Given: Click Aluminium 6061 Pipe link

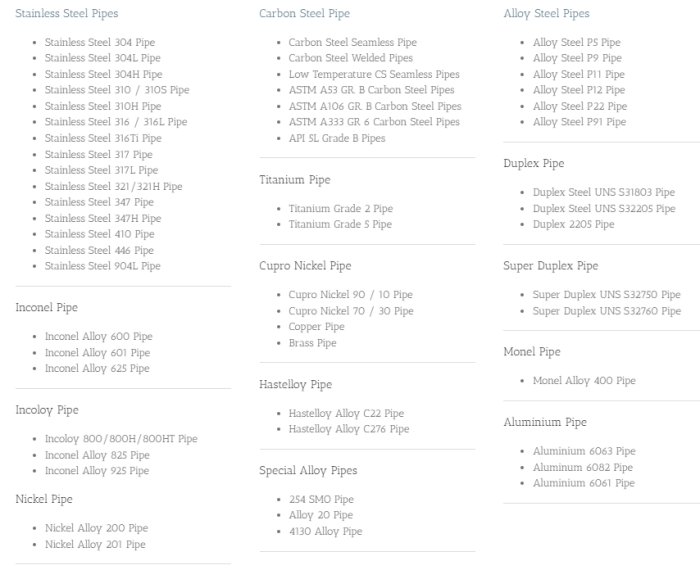Looking at the screenshot, I should [583, 483].
